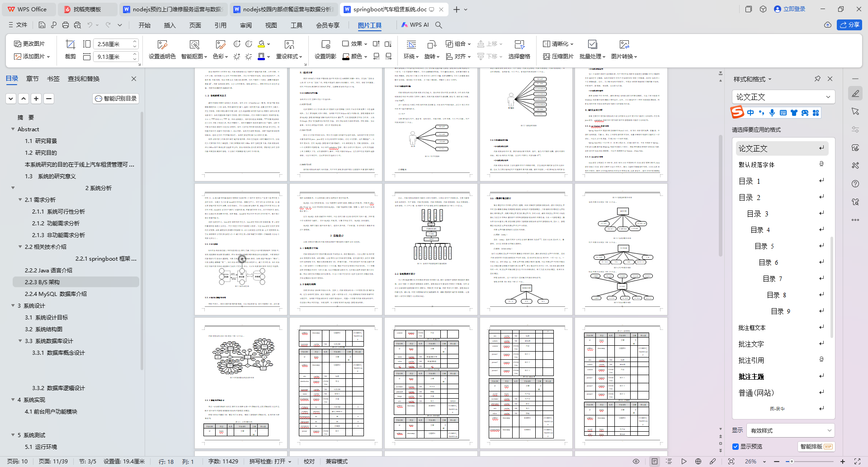Open 有效样式 display dropdown
868x467 pixels.
(790, 430)
